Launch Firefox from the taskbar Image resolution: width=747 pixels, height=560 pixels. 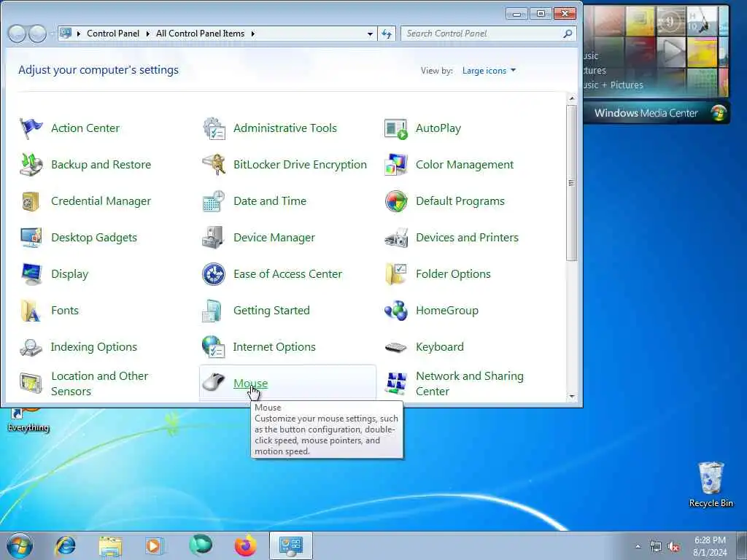[246, 545]
